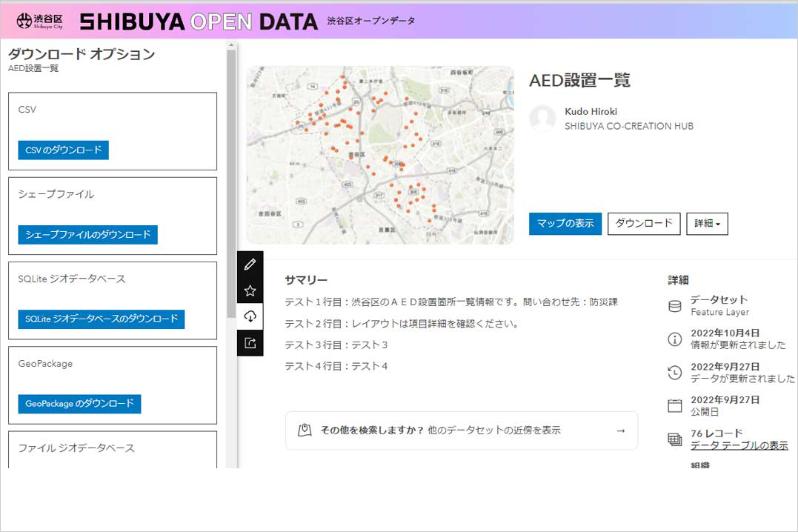Click the ダウンロード outlined button
798x532 pixels.
643,223
